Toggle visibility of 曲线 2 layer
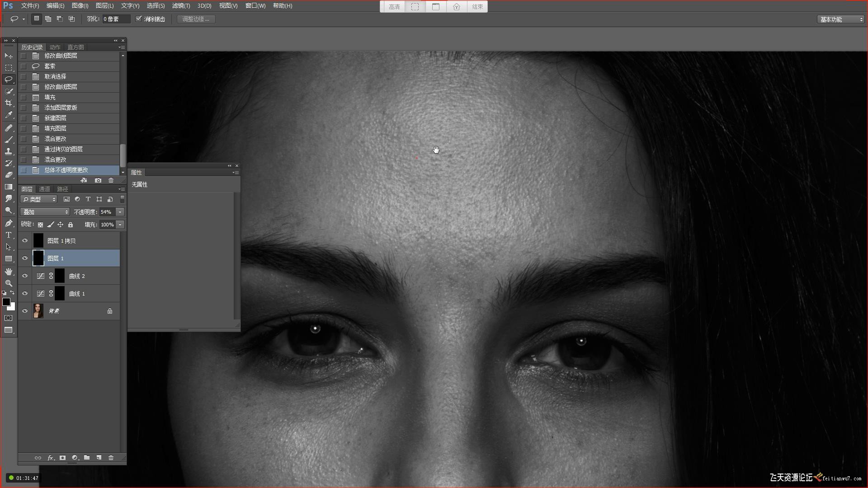868x488 pixels. pos(25,276)
